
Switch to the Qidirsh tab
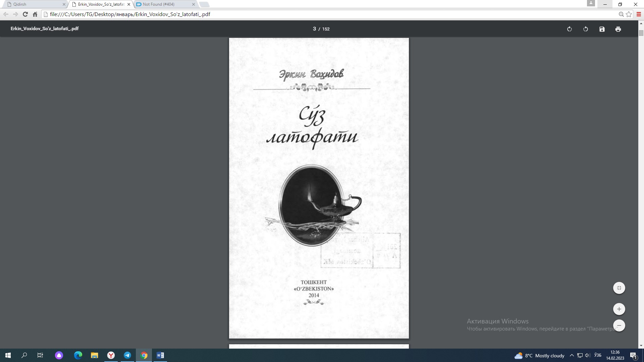point(34,4)
